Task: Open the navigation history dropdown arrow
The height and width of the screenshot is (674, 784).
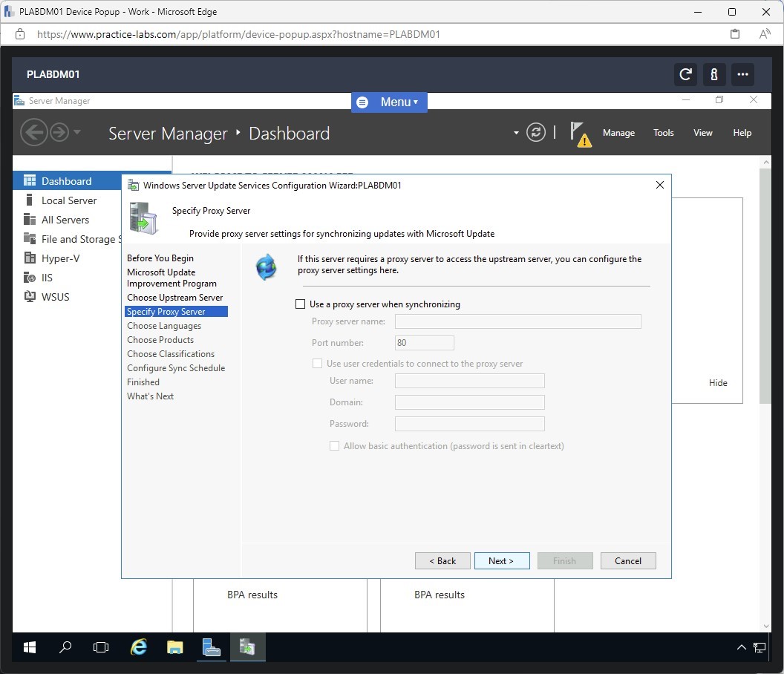Action: coord(77,133)
